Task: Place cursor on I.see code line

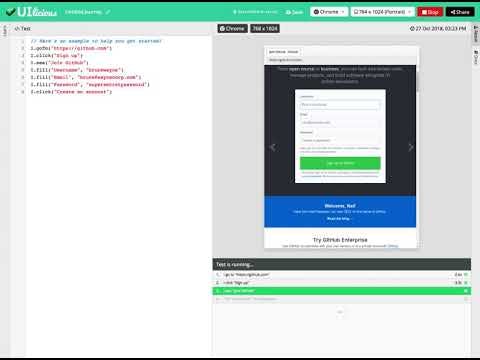Action: [x=59, y=63]
